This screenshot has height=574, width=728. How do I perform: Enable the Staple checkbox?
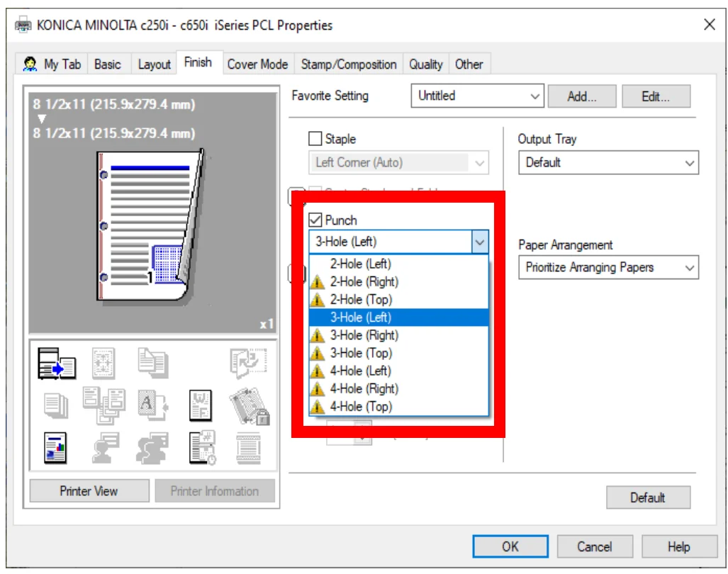315,138
